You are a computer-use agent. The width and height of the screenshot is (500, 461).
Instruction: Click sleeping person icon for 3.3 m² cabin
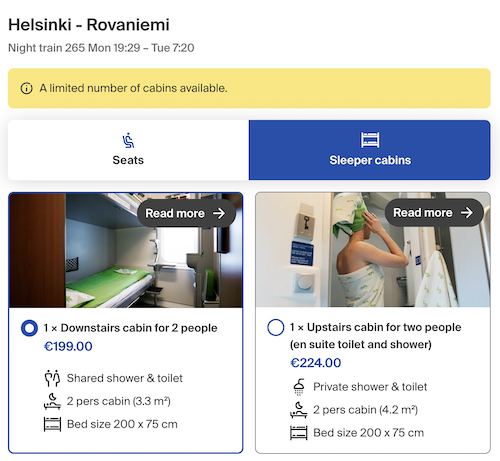pyautogui.click(x=52, y=401)
